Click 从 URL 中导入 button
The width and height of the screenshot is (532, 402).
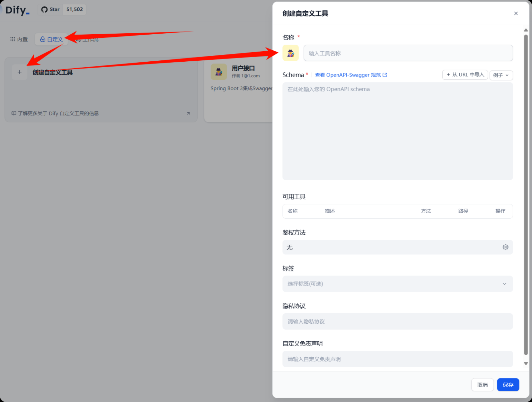point(465,75)
